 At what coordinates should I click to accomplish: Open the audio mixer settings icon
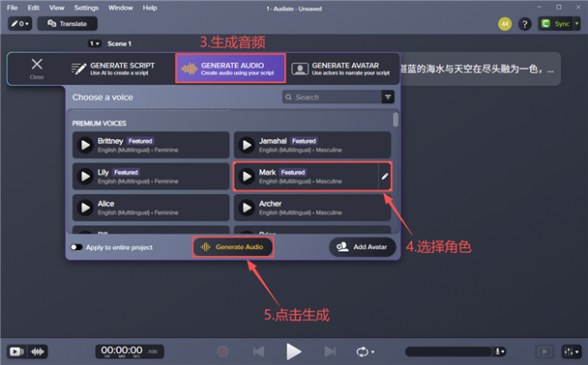pos(572,351)
